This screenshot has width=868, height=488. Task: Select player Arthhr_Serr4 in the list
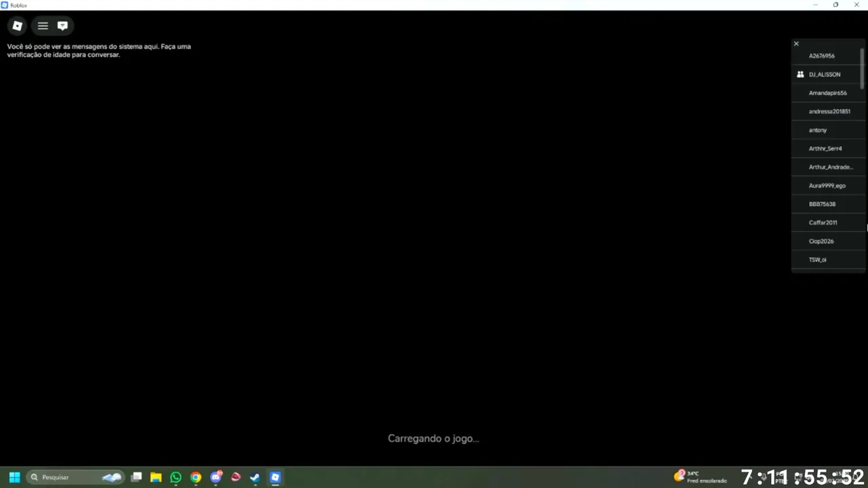[x=828, y=148]
